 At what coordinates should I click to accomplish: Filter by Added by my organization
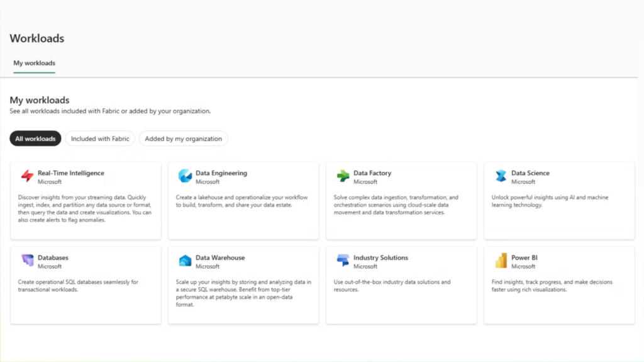[183, 139]
